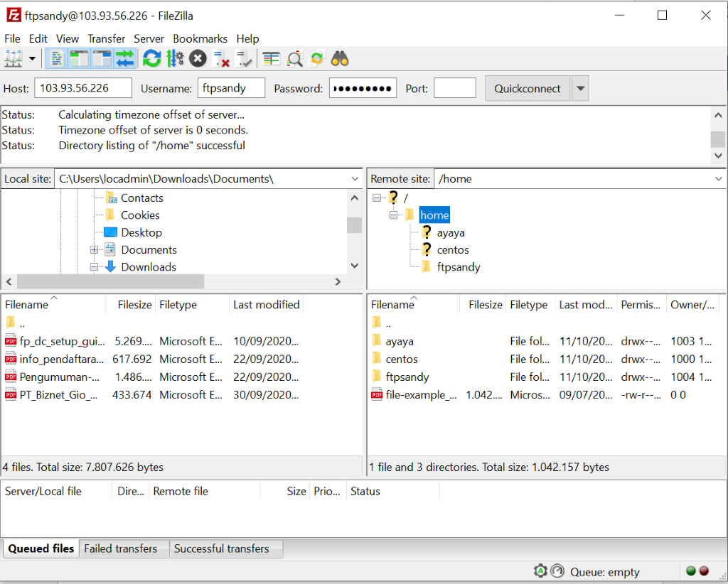Screen dimensions: 728x584
Task: Click encryption settings gear icon in status bar
Action: (x=540, y=571)
